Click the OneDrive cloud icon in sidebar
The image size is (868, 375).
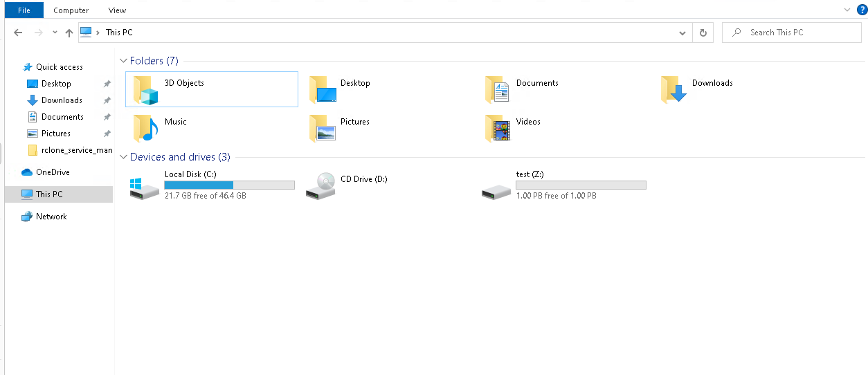27,172
